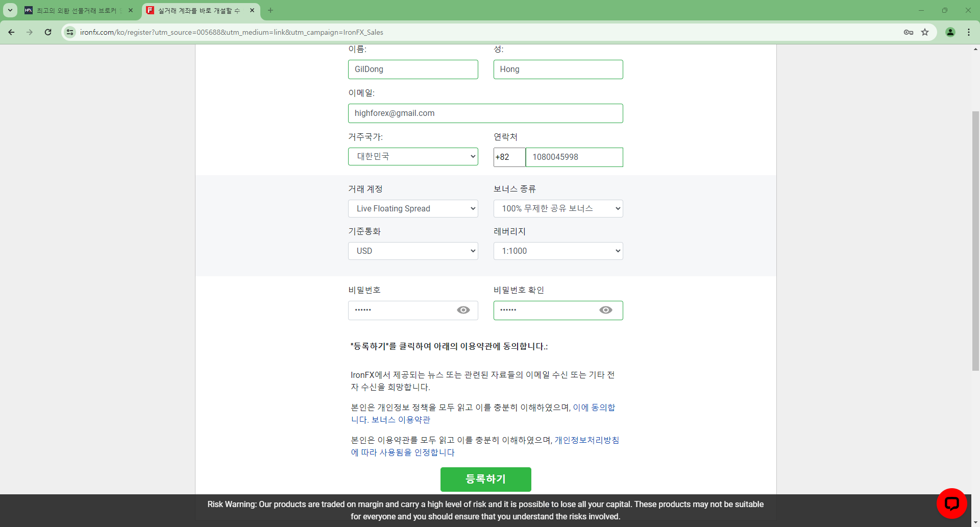Show the password in the 비밀번호 field

463,310
